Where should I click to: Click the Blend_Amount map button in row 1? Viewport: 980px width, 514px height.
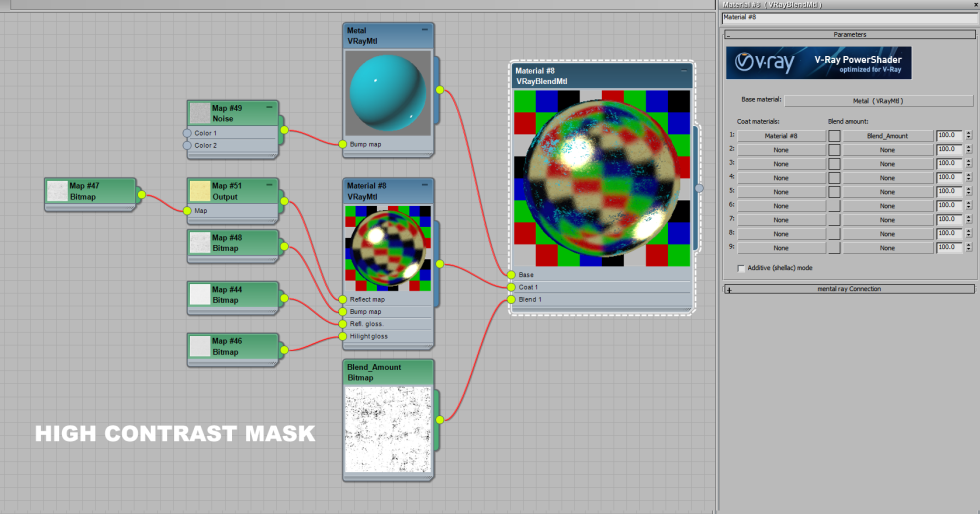pyautogui.click(x=887, y=135)
